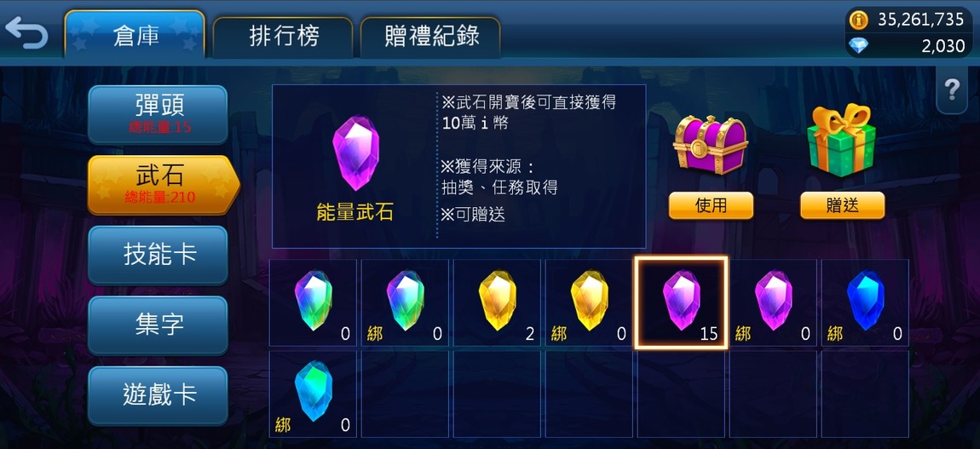Select the yellow gem with count 2
980x449 pixels.
[497, 302]
